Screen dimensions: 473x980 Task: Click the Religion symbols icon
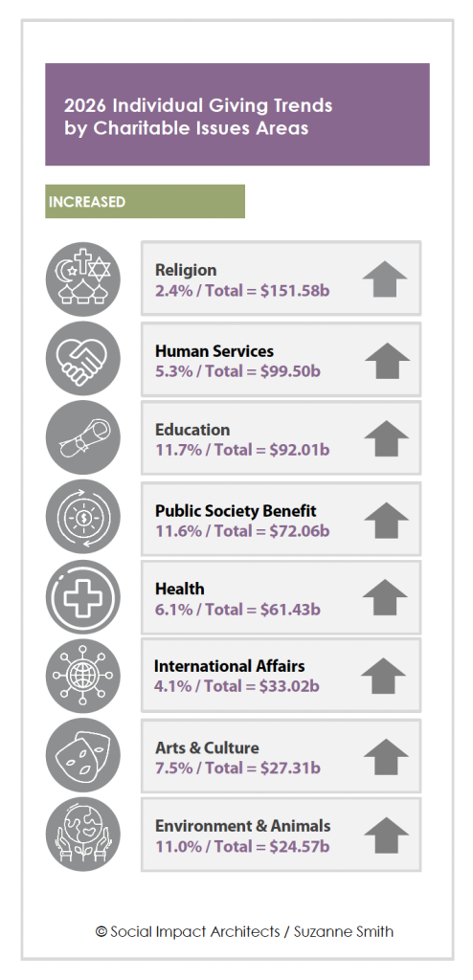83,278
